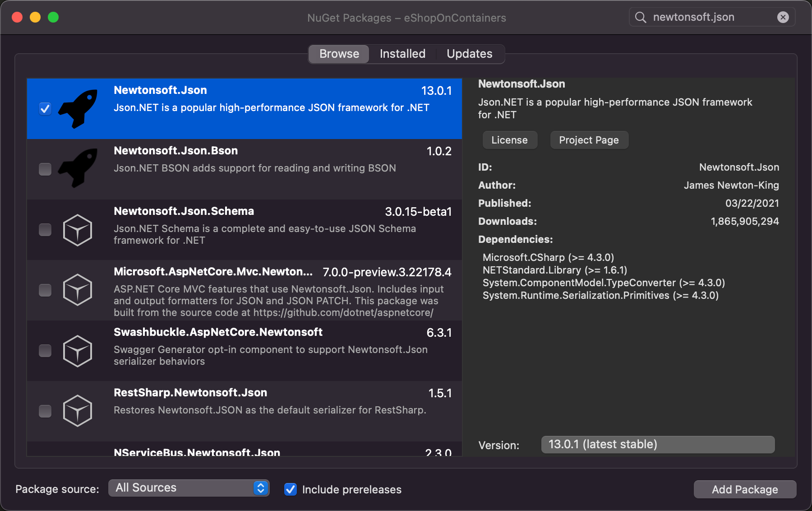Click the System.ComponentModel.TypeConverter dependency line

(x=604, y=283)
